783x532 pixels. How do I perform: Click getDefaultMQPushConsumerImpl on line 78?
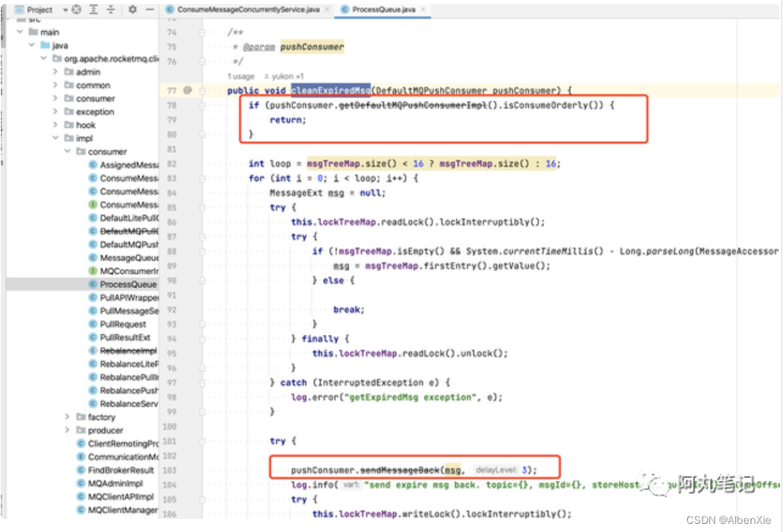[413, 105]
